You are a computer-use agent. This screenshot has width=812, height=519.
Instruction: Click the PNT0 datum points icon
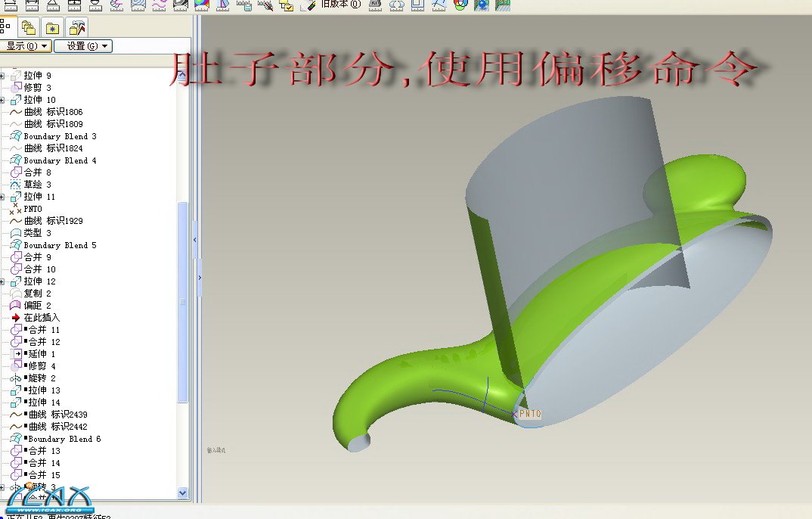[16, 209]
